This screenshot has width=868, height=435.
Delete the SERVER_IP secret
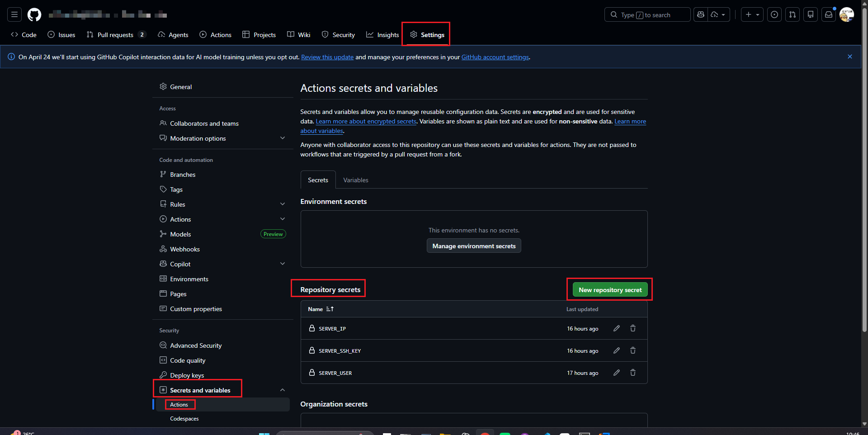pyautogui.click(x=633, y=328)
